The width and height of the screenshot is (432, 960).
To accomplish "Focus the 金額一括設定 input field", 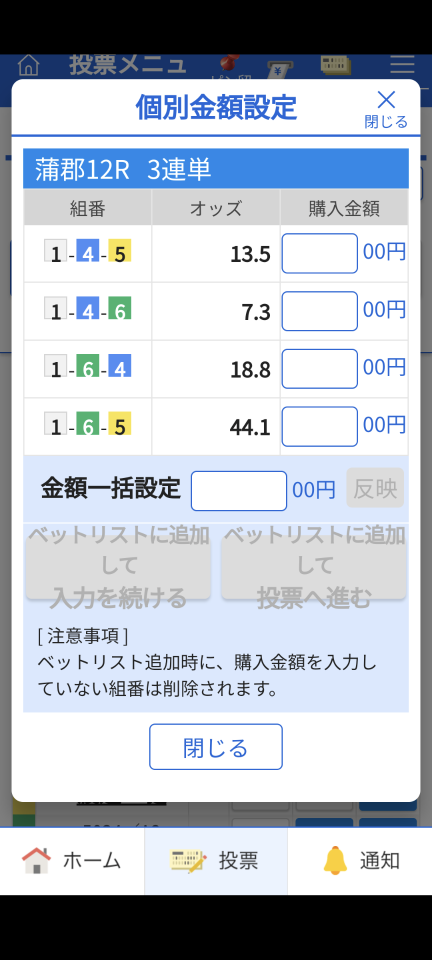I will [x=239, y=490].
